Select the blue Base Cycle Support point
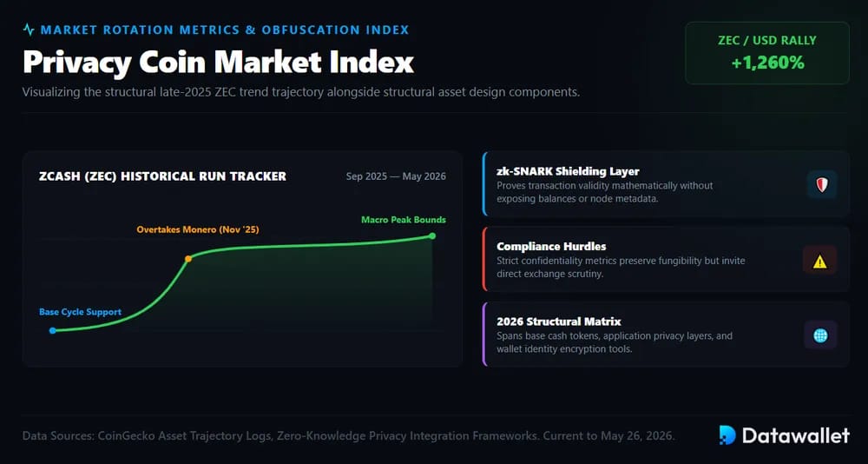 (53, 330)
